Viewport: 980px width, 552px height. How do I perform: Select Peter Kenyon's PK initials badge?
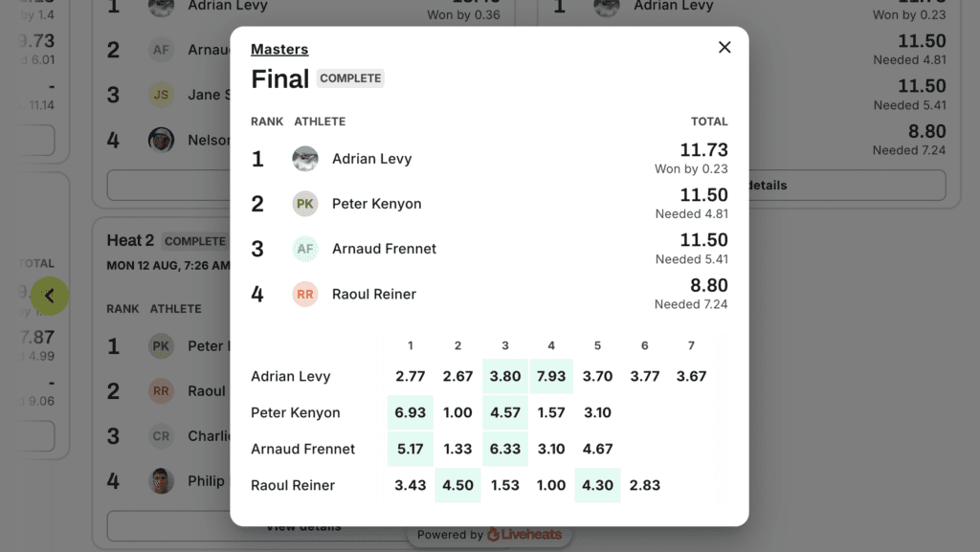[304, 204]
